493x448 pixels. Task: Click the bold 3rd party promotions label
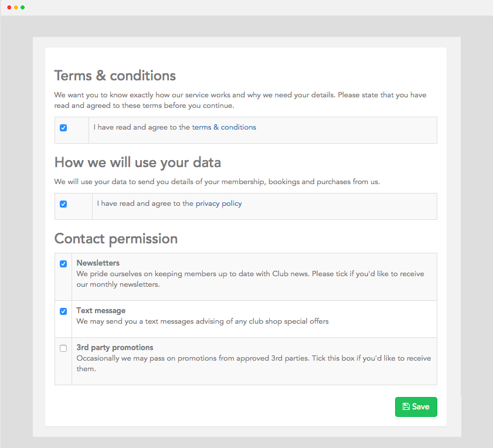coord(115,347)
